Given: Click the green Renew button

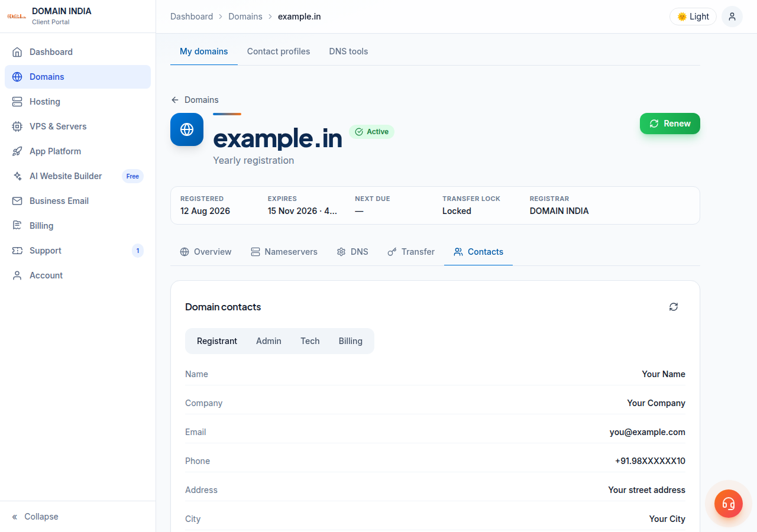Looking at the screenshot, I should (x=670, y=124).
